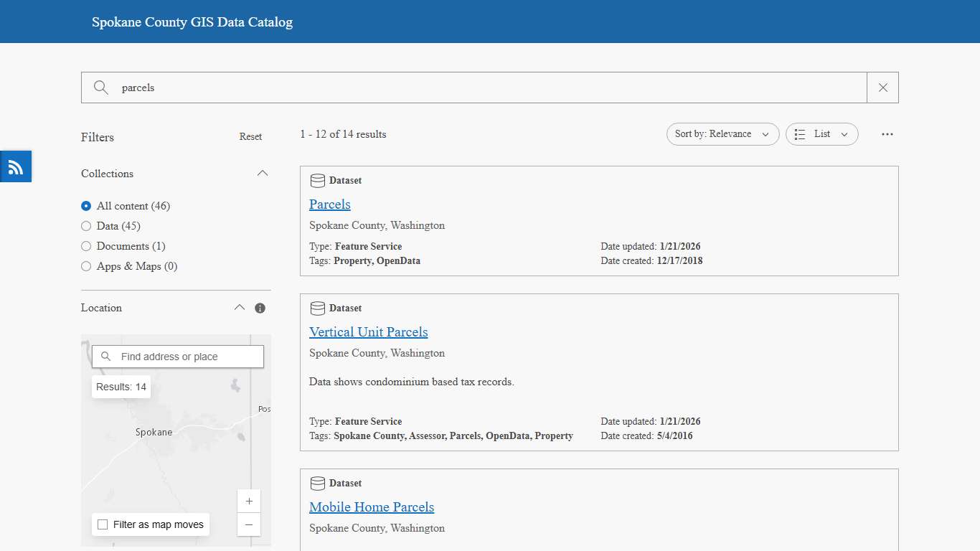Zoom out on the map with minus icon
980x551 pixels.
coord(249,524)
